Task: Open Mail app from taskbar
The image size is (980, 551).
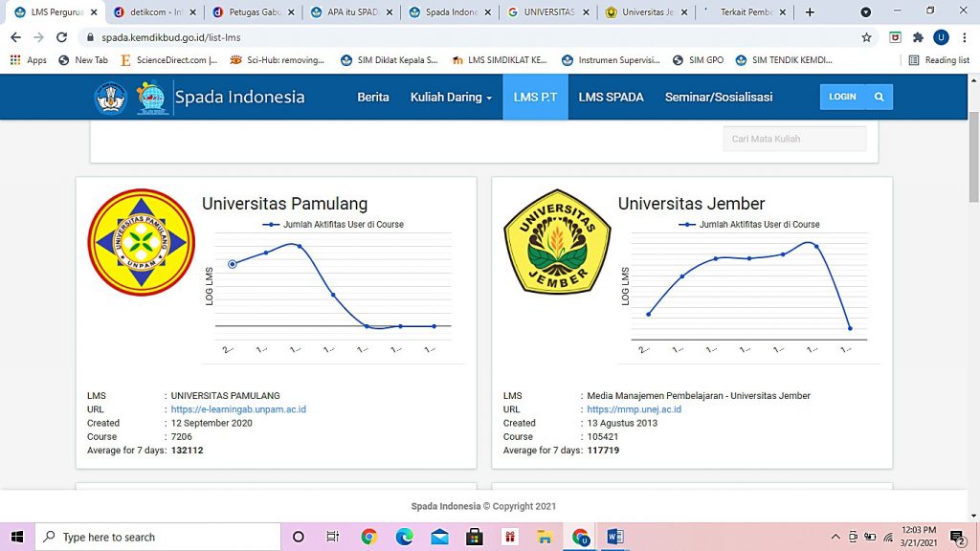Action: [x=439, y=537]
